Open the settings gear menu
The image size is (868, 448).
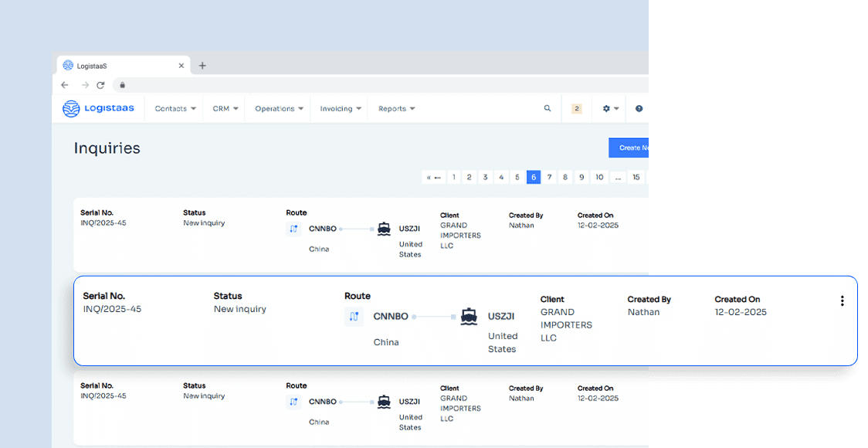610,109
